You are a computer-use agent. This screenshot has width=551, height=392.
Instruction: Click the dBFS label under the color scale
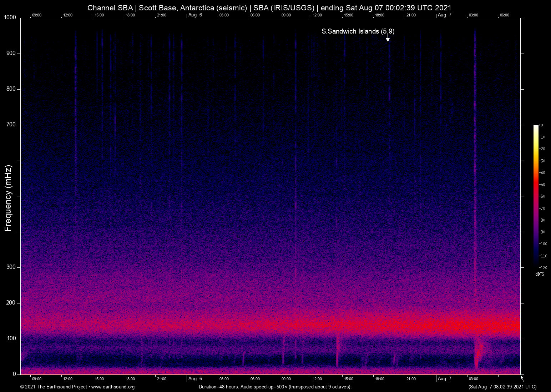click(540, 274)
